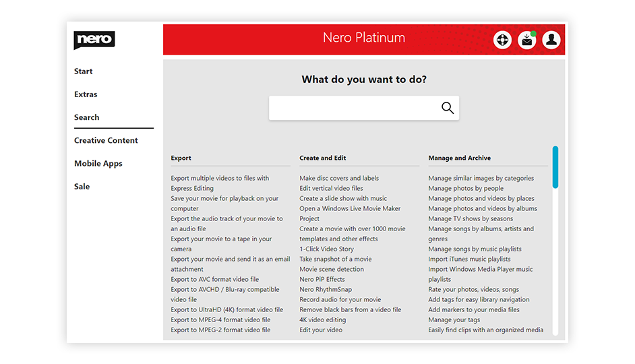
Task: Select Export to AVCHD / Blu-ray compatible
Action: (224, 295)
